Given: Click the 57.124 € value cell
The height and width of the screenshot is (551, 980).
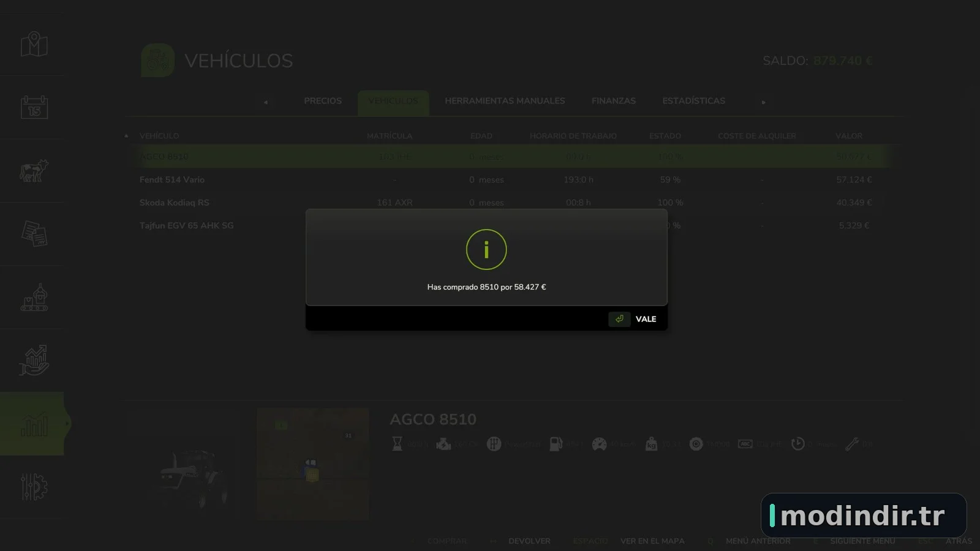Looking at the screenshot, I should pos(854,180).
